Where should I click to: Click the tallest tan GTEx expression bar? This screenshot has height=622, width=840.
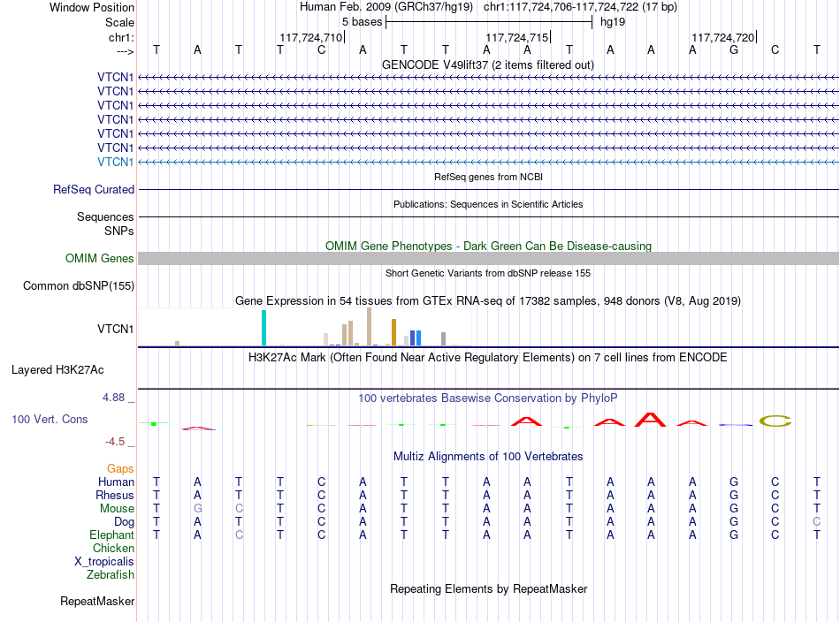pyautogui.click(x=369, y=327)
